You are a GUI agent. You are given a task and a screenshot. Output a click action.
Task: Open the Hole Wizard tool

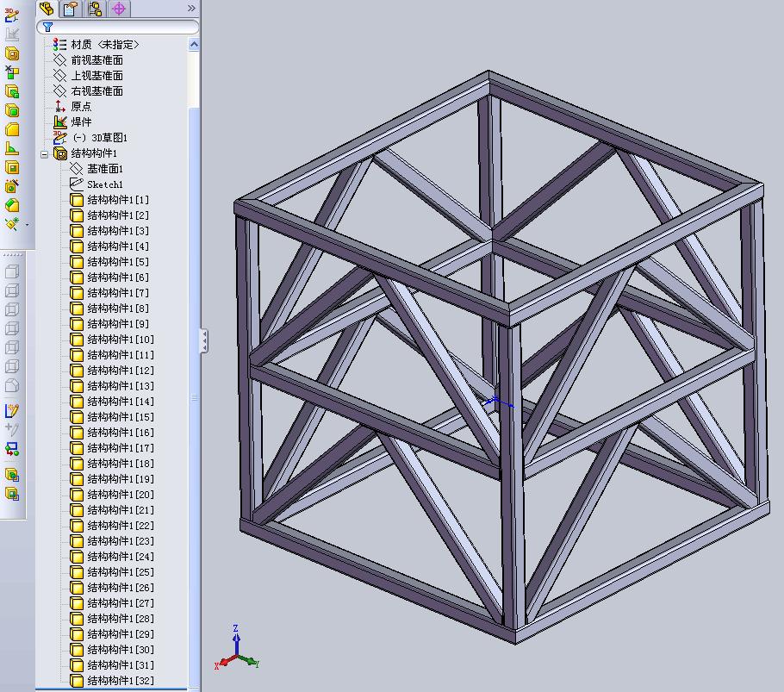[11, 186]
